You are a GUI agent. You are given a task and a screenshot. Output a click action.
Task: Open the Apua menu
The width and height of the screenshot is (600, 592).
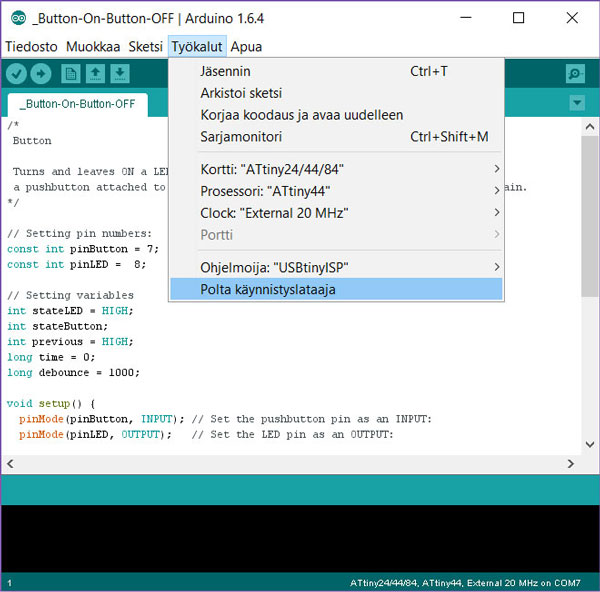[246, 47]
